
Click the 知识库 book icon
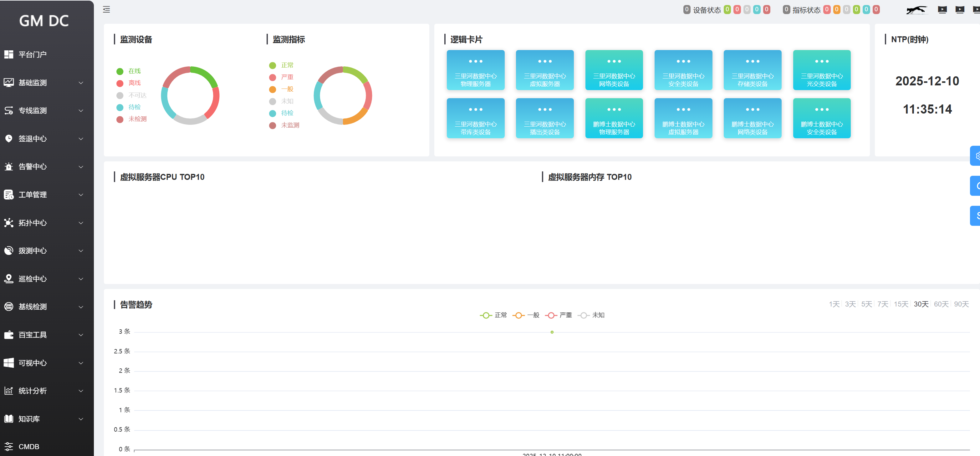[9, 419]
